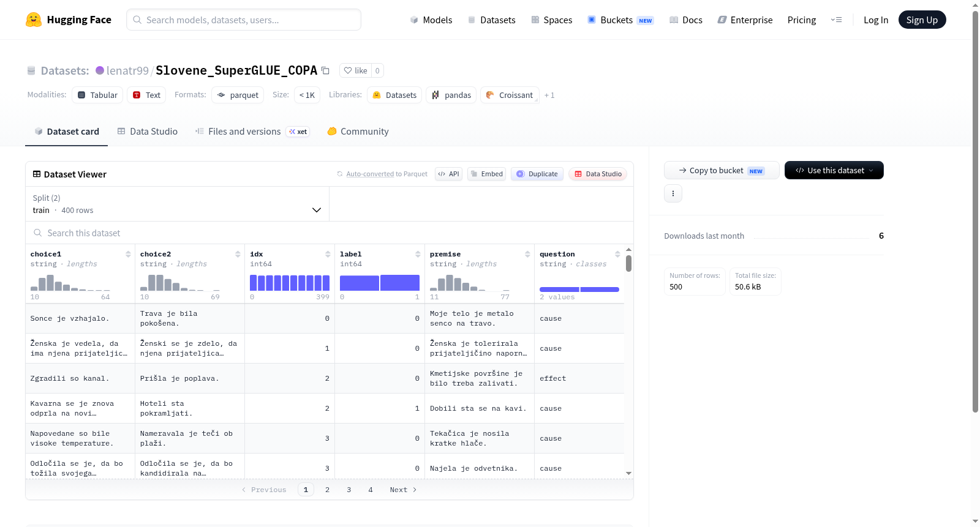980x527 pixels.
Task: Sort the label column
Action: point(418,254)
